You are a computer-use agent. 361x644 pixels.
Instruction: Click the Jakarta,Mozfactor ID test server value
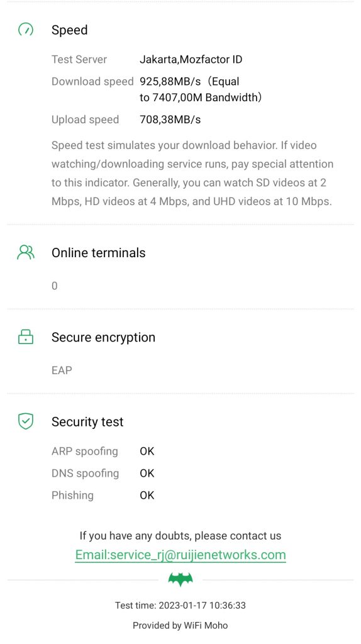coord(191,60)
